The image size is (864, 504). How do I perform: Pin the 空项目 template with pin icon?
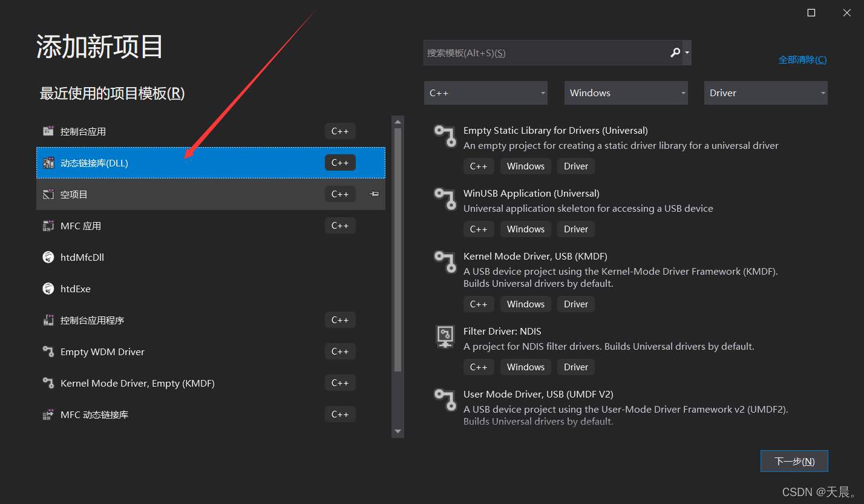pos(374,194)
